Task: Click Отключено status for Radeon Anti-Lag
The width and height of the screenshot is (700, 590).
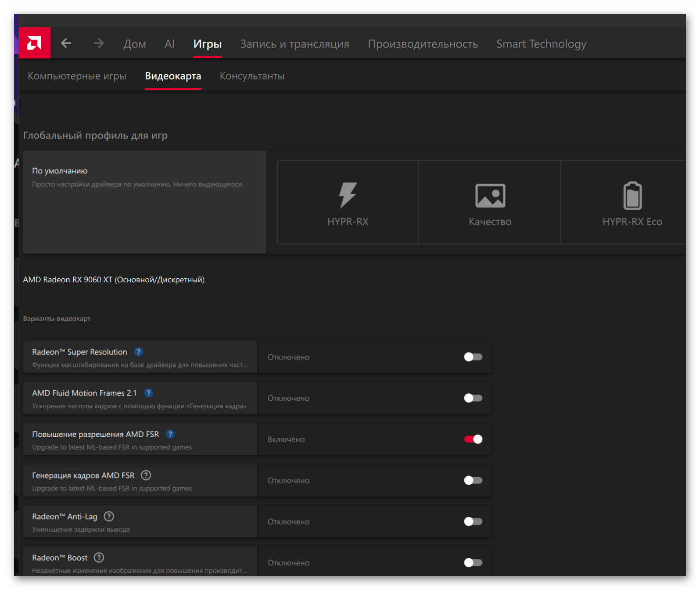Action: click(288, 522)
